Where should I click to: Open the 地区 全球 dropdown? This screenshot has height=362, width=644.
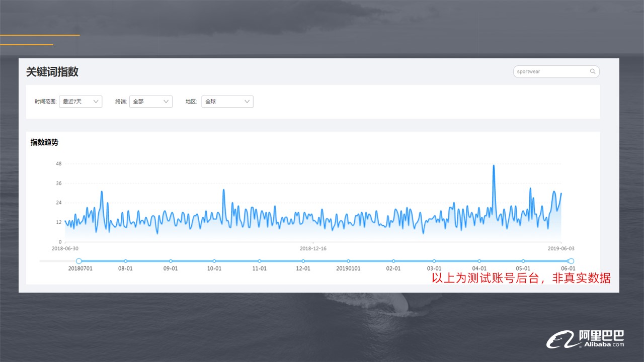point(227,102)
